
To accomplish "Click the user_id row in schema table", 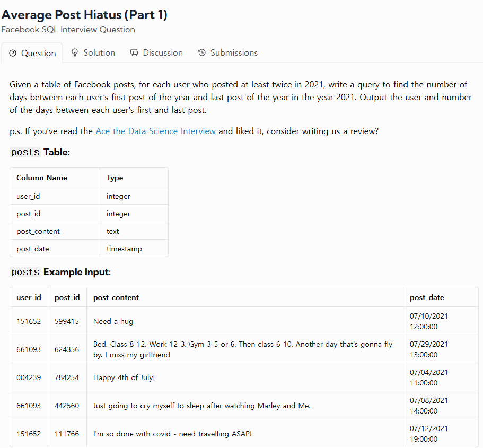I will pyautogui.click(x=89, y=196).
